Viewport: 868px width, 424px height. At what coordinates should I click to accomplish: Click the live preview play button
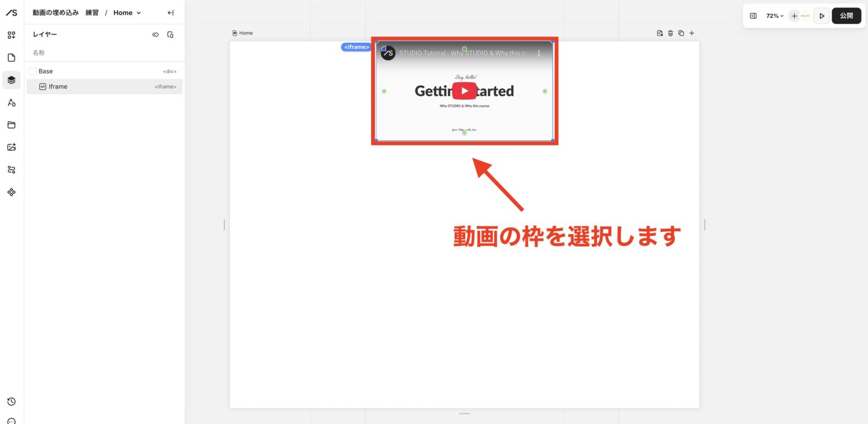pyautogui.click(x=821, y=16)
